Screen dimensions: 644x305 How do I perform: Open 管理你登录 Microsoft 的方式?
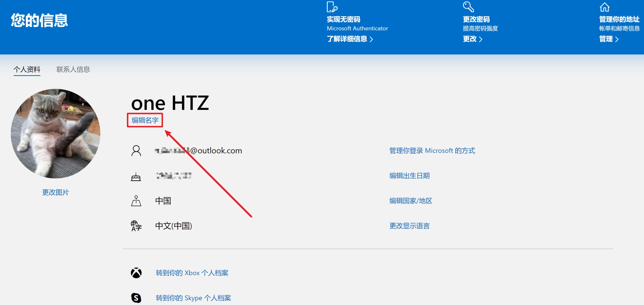(432, 151)
